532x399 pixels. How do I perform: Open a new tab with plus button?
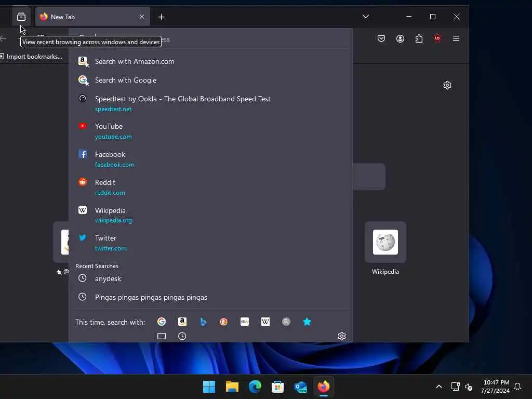161,17
